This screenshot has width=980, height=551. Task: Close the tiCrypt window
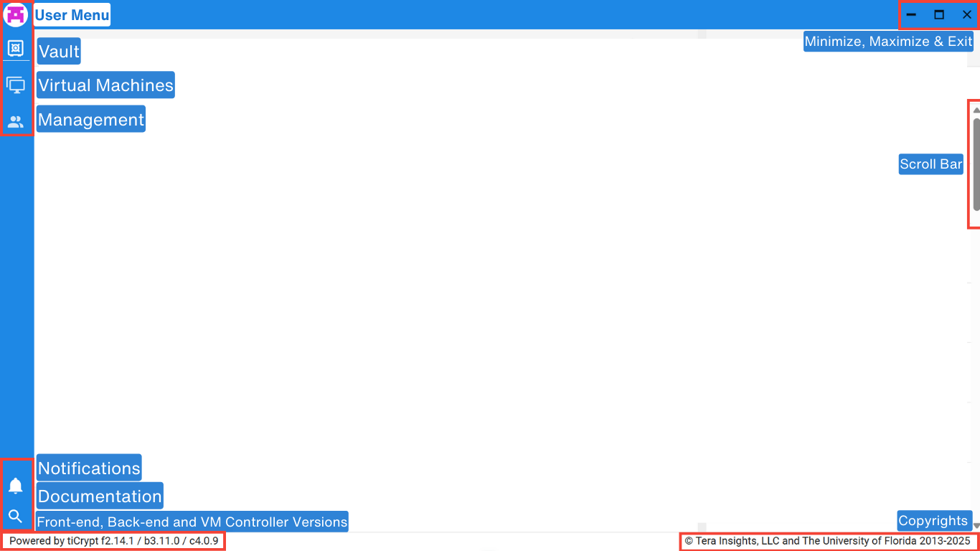point(966,14)
